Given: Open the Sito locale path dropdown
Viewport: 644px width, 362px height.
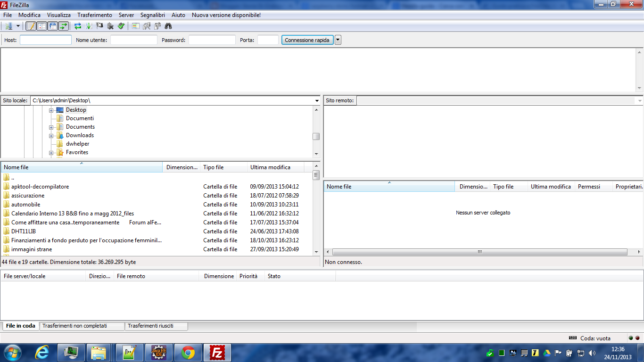Looking at the screenshot, I should [317, 100].
